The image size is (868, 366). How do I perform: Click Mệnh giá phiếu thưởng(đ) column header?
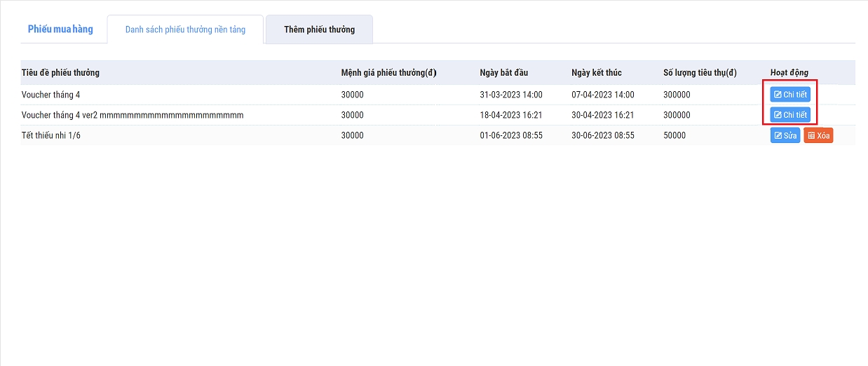tap(388, 73)
